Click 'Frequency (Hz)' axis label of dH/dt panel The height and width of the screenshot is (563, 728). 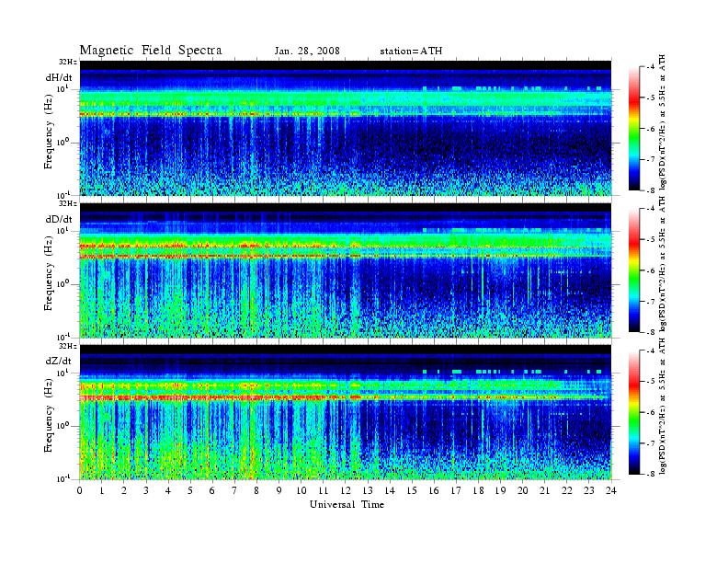pyautogui.click(x=49, y=133)
